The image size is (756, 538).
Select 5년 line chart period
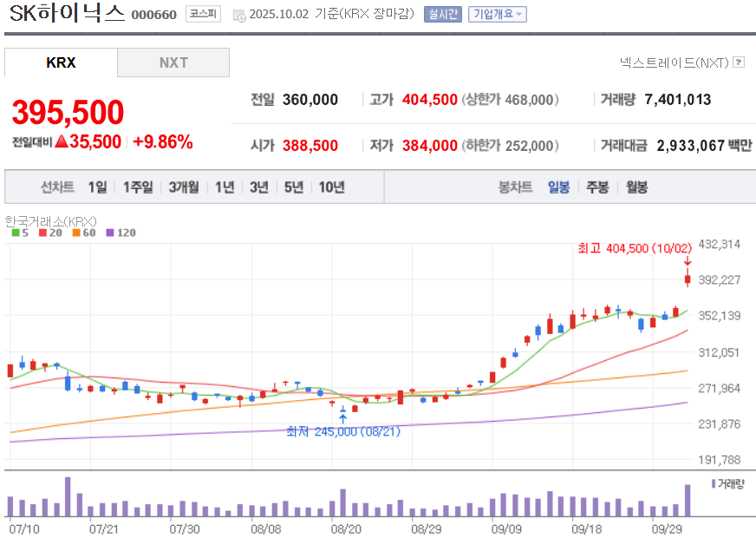point(294,187)
